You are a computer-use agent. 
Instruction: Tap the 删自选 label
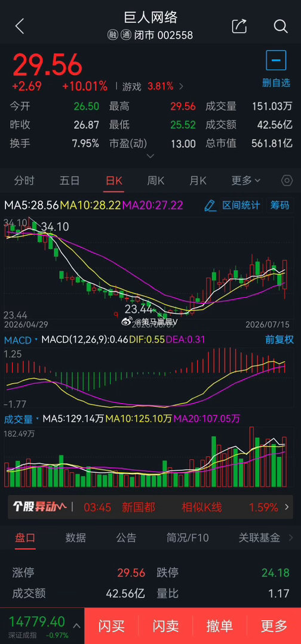pyautogui.click(x=277, y=82)
